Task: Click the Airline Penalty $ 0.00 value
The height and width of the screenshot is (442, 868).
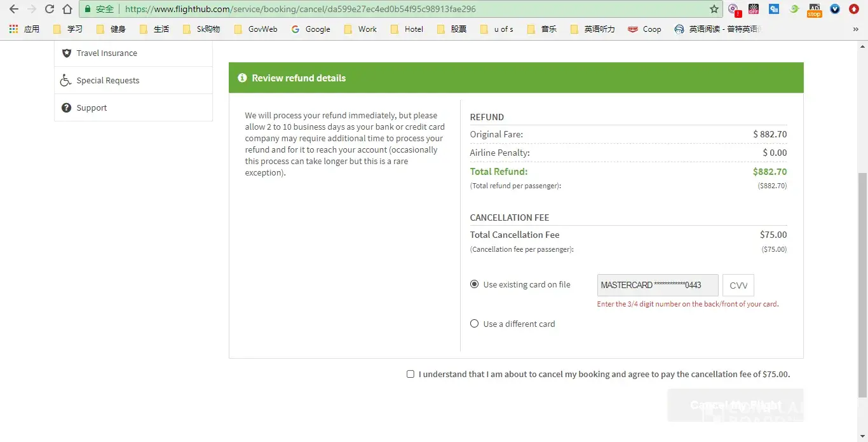Action: [775, 153]
